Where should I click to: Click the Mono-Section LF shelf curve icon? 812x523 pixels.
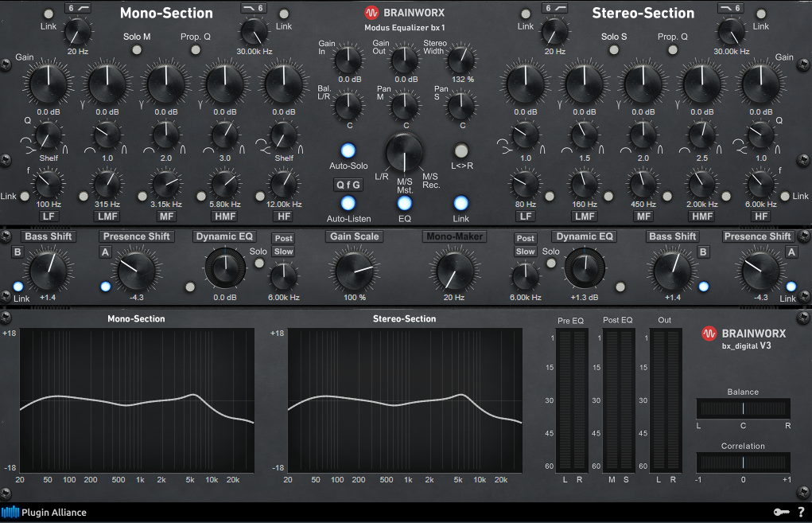[28, 146]
